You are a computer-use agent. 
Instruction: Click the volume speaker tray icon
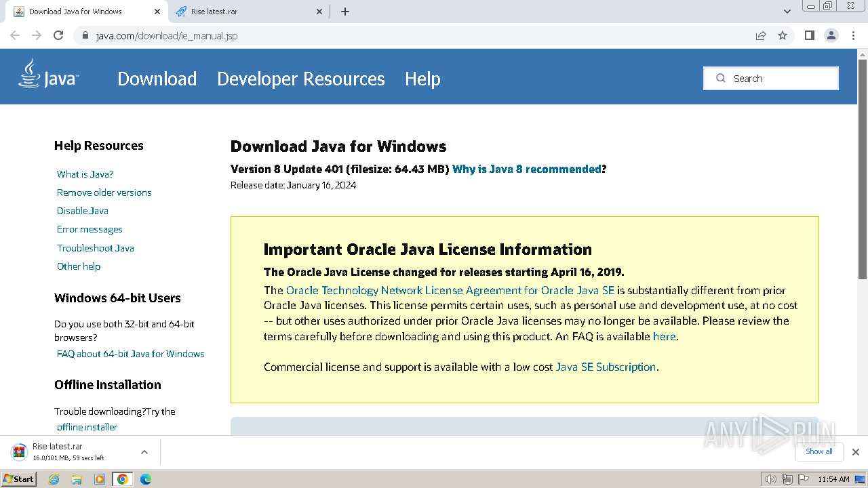(770, 479)
